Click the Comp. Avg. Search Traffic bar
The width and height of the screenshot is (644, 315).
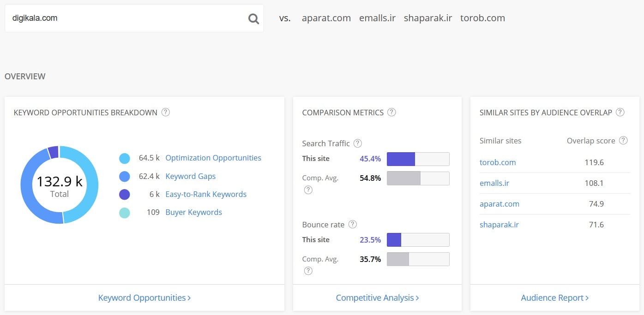pos(418,178)
